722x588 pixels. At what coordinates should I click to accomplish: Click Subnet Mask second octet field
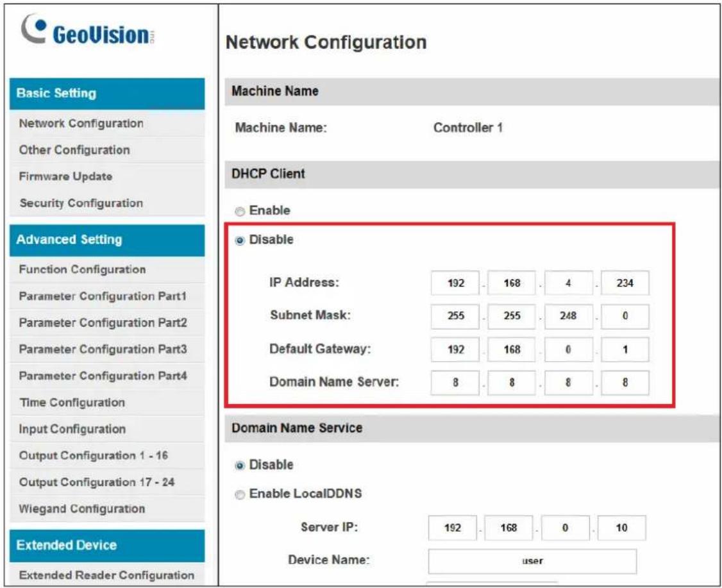click(x=512, y=316)
